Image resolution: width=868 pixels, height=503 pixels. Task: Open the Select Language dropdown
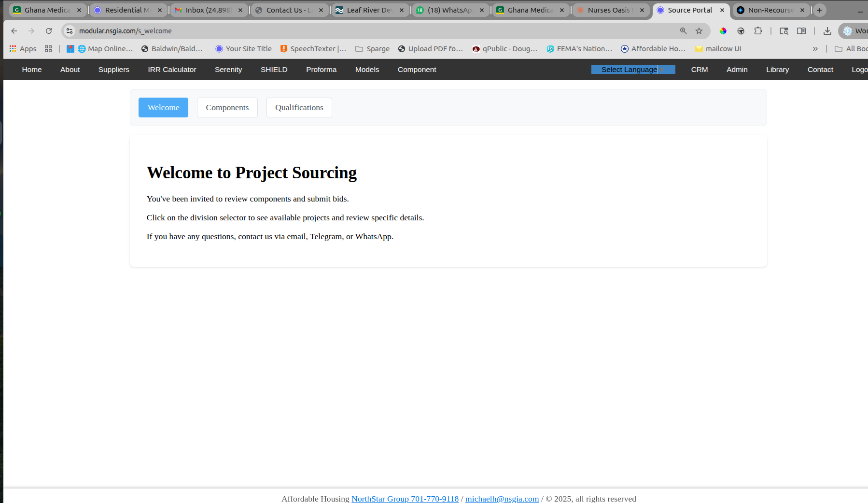632,70
